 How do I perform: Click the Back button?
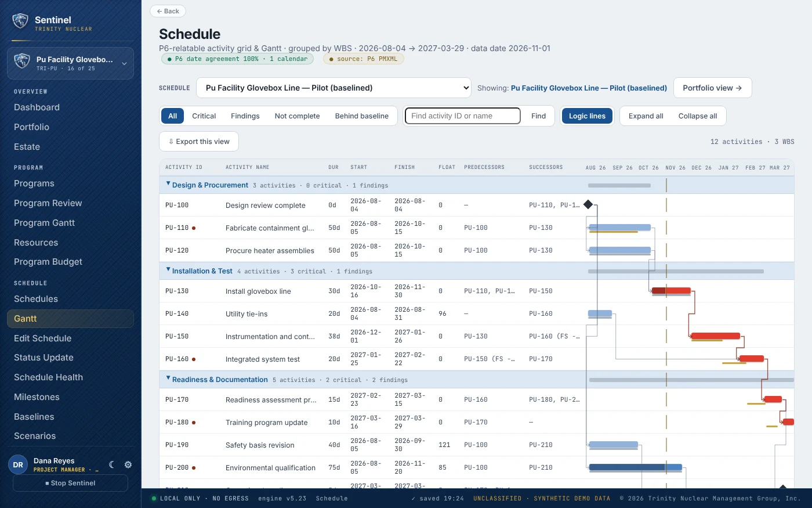click(168, 11)
